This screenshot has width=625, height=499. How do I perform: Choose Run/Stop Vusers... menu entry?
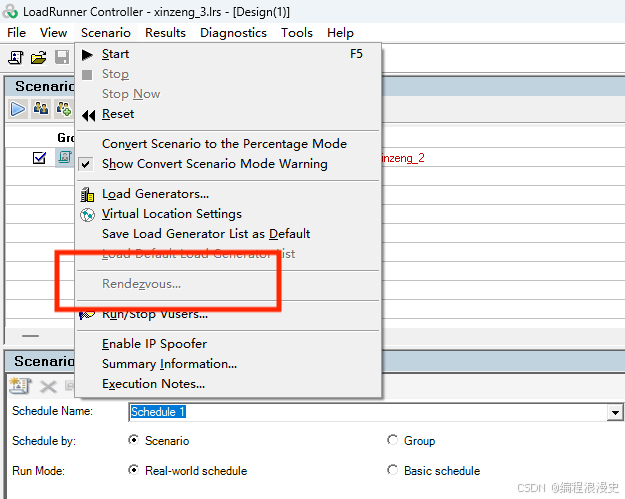[x=228, y=314]
